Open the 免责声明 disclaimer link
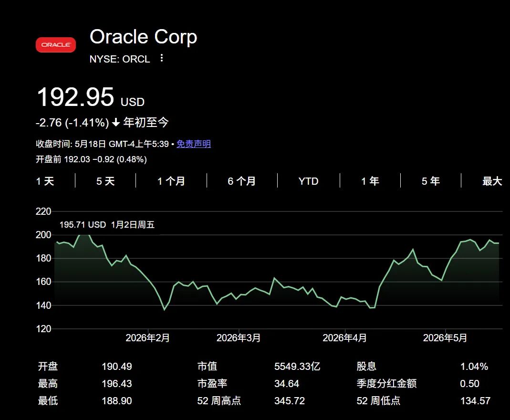Screen dimensions: 510x420 click(x=194, y=144)
